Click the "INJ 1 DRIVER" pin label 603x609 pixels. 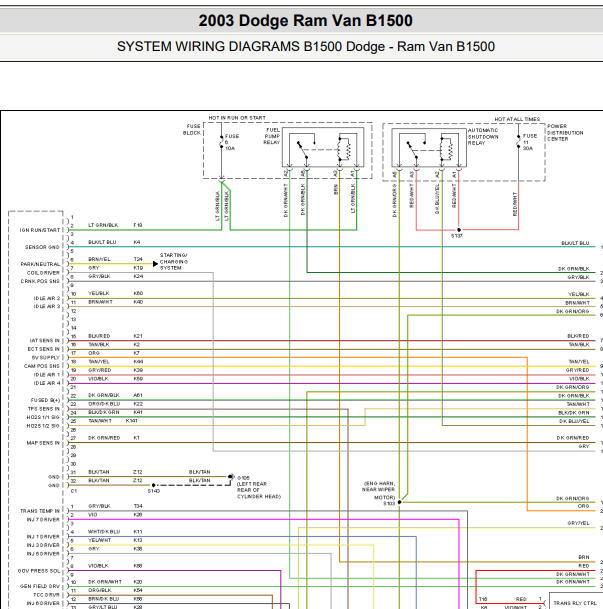point(43,537)
